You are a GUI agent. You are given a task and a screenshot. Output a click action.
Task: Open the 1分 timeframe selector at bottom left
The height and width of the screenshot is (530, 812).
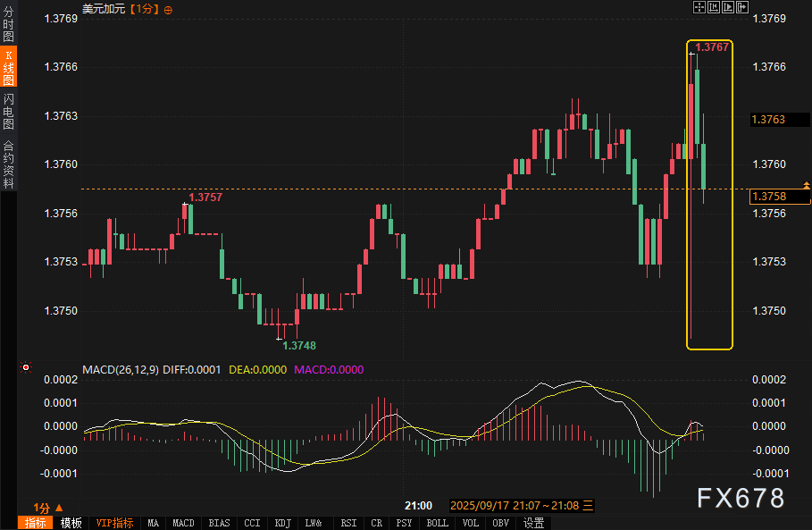[47, 506]
